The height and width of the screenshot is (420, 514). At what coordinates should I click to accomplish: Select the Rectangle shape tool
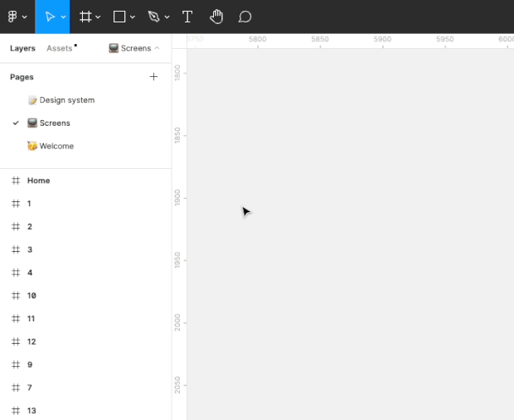[119, 17]
